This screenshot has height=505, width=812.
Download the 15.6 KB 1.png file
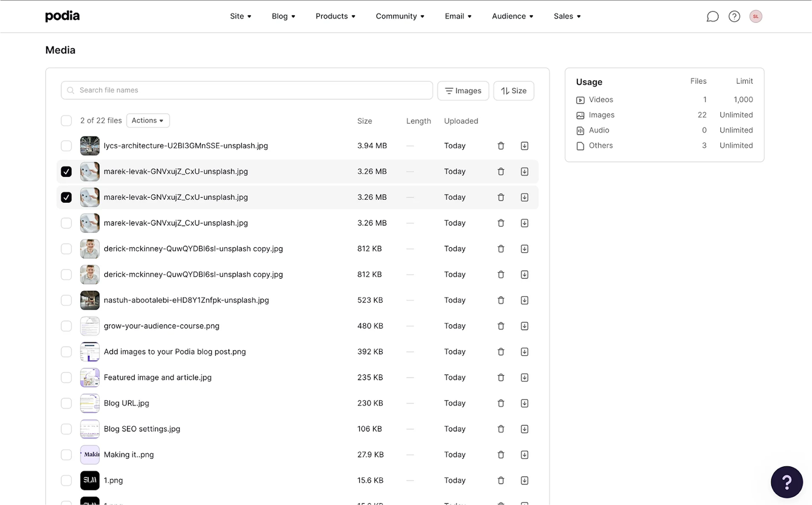point(524,480)
